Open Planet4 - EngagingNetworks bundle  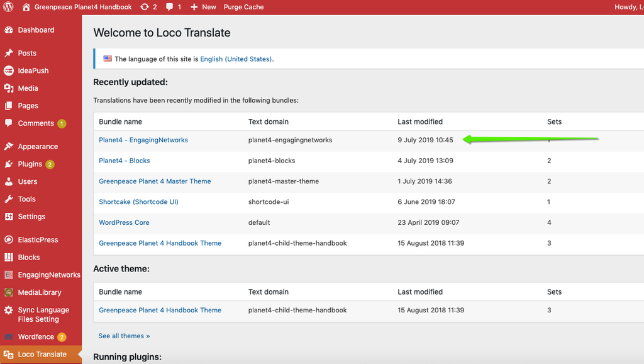tap(143, 140)
